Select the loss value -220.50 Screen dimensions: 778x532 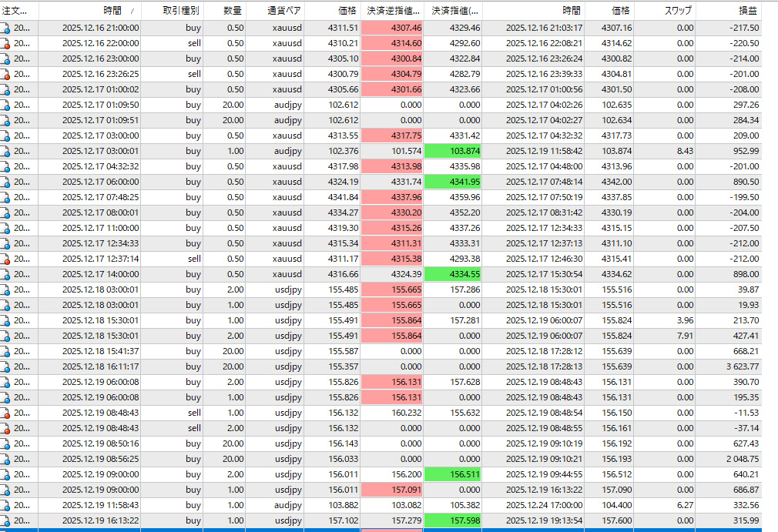pos(744,44)
